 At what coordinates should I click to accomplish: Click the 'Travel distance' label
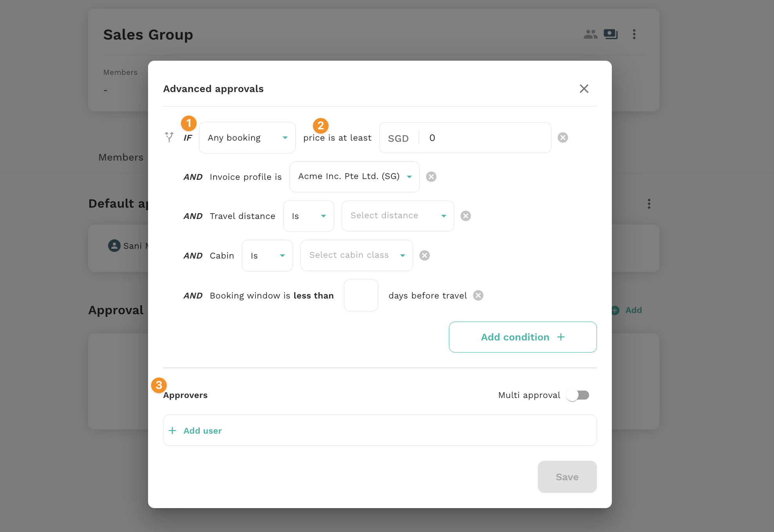click(x=242, y=216)
